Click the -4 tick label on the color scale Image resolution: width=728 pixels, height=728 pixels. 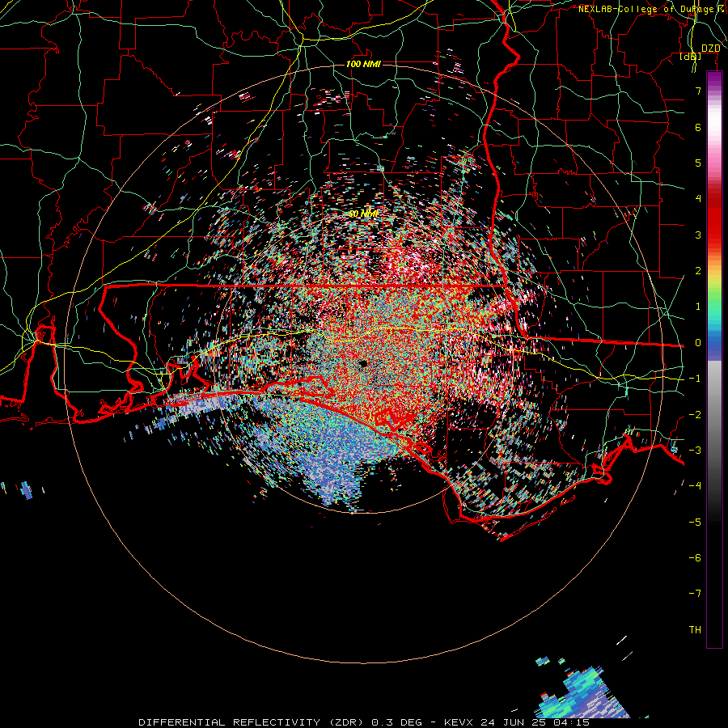click(695, 486)
